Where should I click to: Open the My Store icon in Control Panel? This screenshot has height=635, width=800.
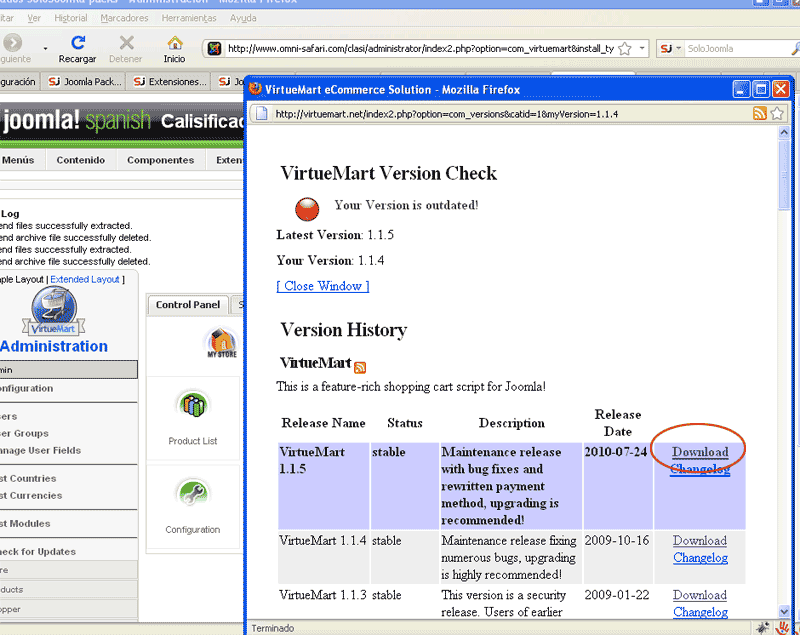pyautogui.click(x=221, y=343)
